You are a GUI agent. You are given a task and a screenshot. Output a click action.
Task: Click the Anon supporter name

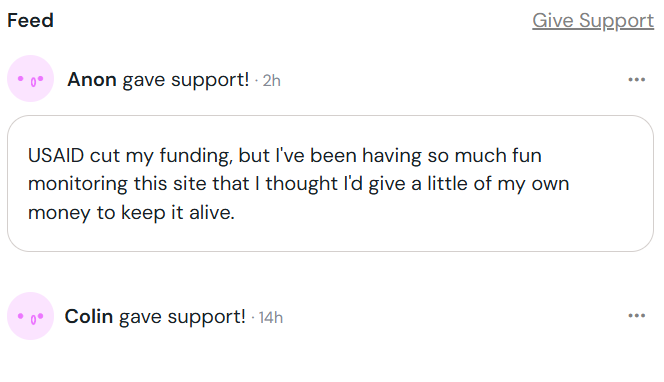(x=92, y=80)
